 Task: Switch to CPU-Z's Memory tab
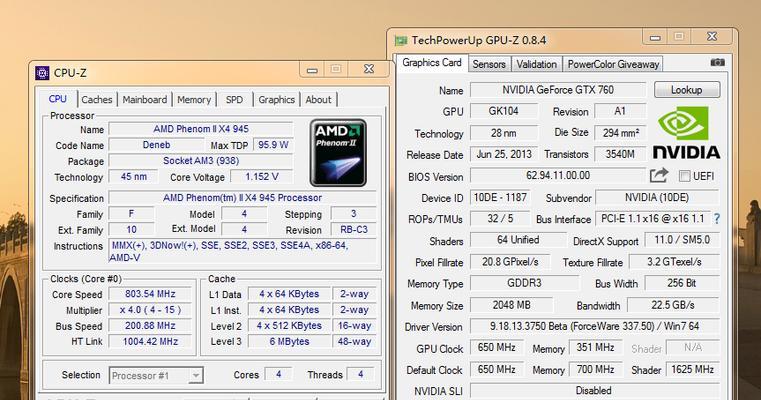coord(194,100)
